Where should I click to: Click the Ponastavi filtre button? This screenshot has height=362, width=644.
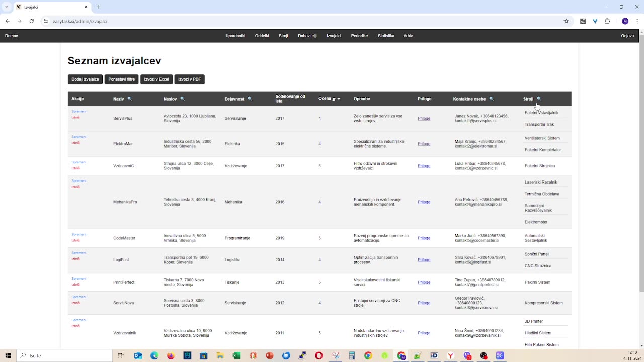(121, 79)
